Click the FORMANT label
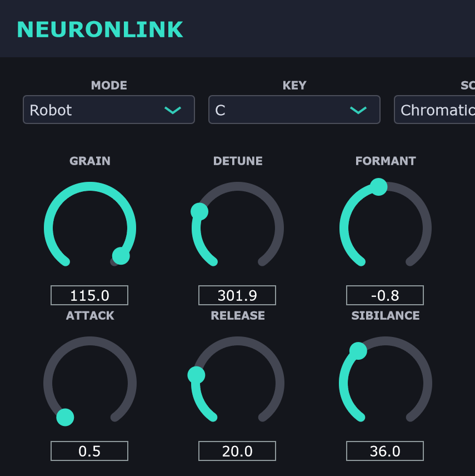The height and width of the screenshot is (476, 475). coord(385,161)
